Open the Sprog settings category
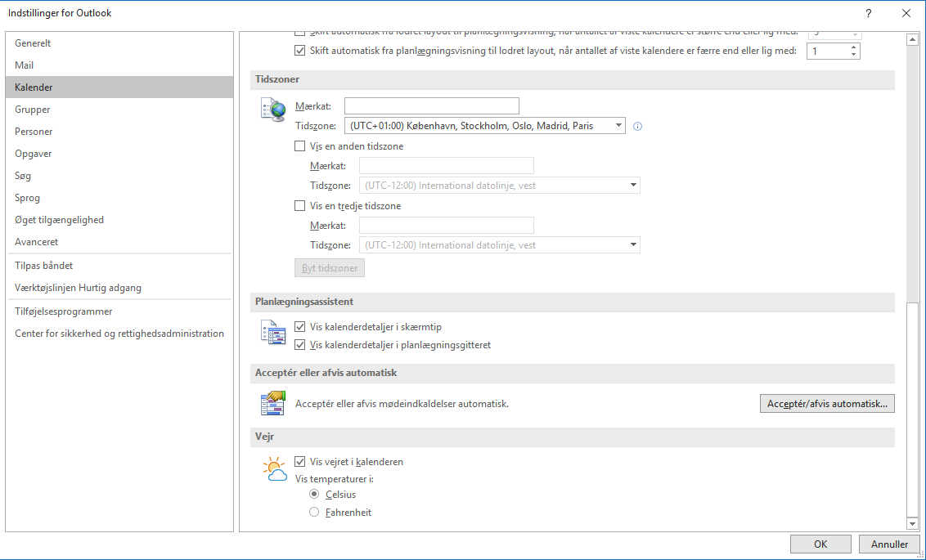Screen dimensions: 926x560 pos(119,198)
